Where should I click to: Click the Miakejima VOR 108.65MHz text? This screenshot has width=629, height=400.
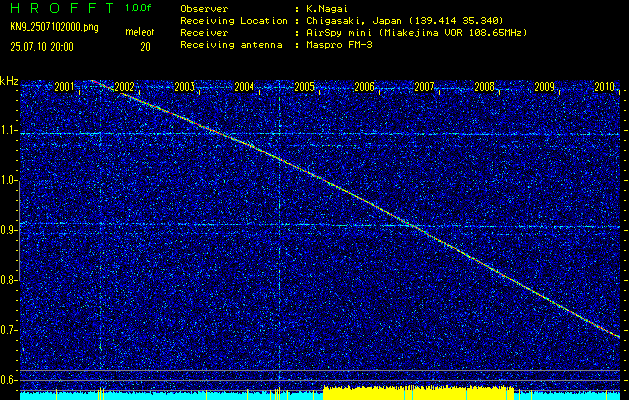coord(452,32)
